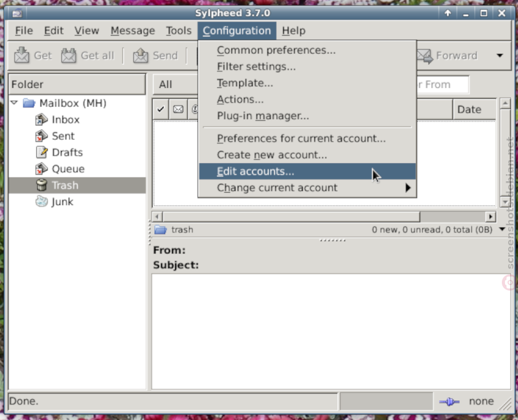Select the Queue folder
Screen dimensions: 518x420
(x=68, y=169)
